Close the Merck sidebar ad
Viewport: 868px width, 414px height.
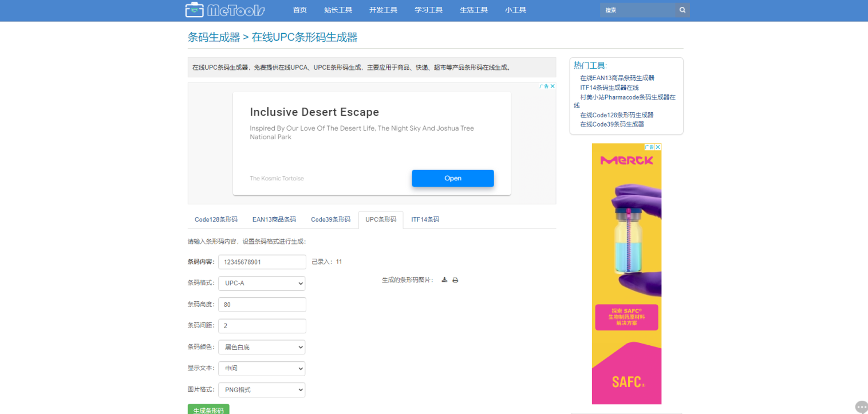[658, 147]
